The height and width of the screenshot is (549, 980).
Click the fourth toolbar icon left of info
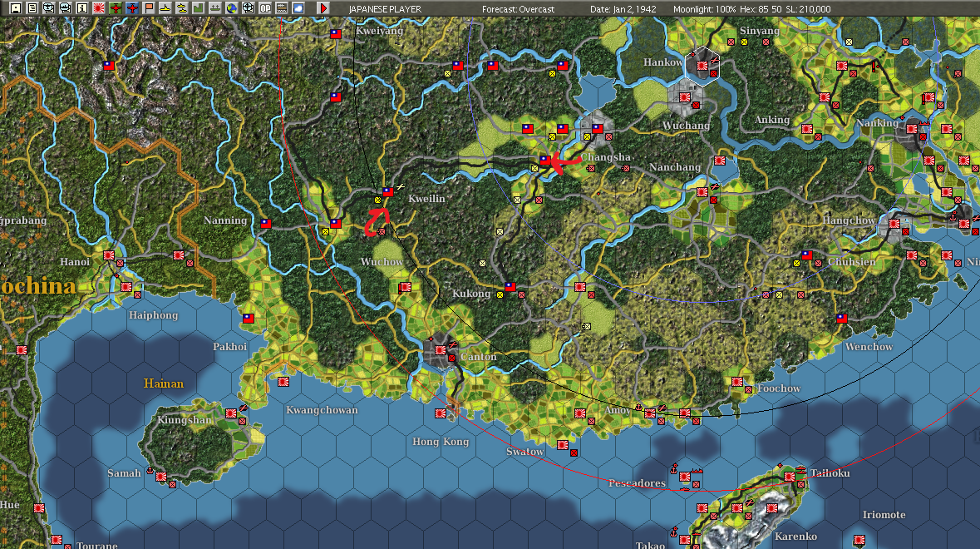(66, 8)
